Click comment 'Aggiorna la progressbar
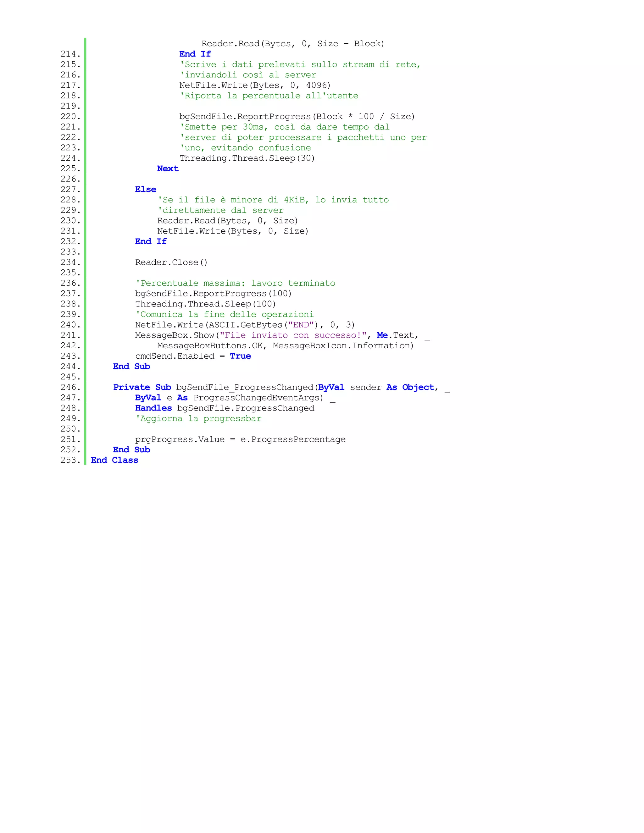The image size is (644, 833). [198, 419]
